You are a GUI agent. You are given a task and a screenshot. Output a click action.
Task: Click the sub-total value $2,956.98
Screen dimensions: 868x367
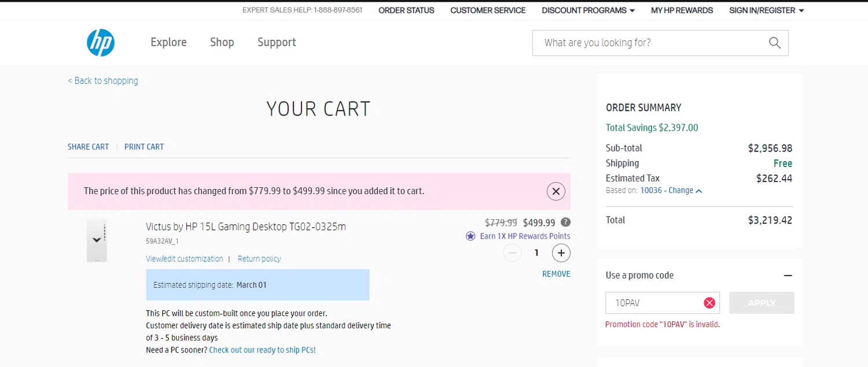770,149
